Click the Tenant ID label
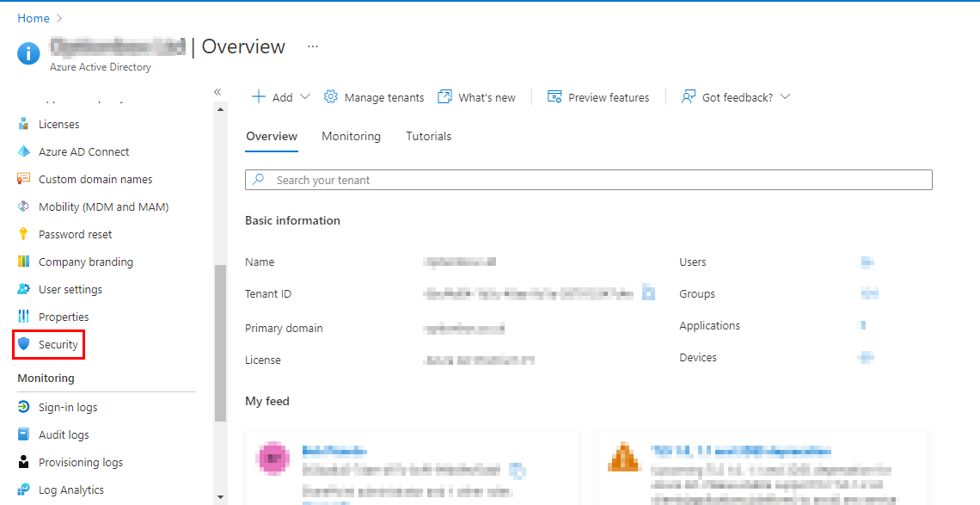980x505 pixels. pyautogui.click(x=268, y=293)
